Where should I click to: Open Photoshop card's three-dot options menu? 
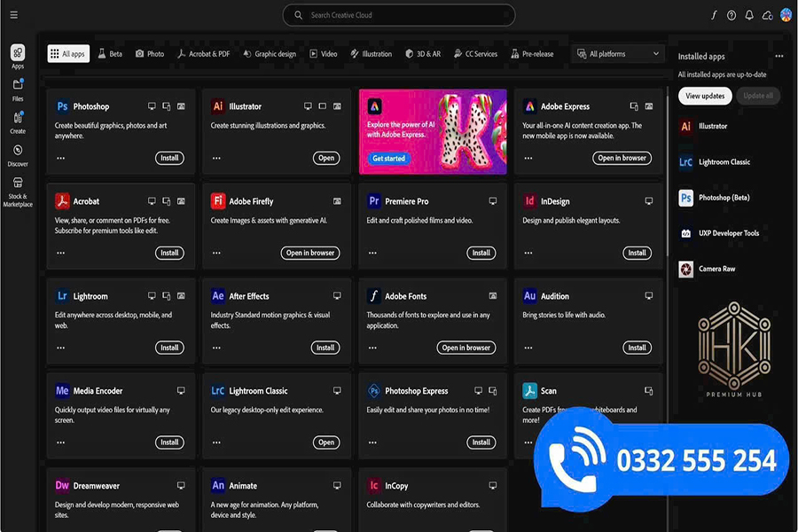60,158
